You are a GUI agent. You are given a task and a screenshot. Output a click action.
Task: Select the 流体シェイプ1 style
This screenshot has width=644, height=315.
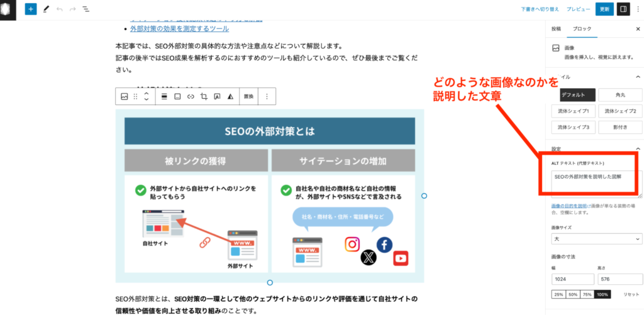coord(574,111)
